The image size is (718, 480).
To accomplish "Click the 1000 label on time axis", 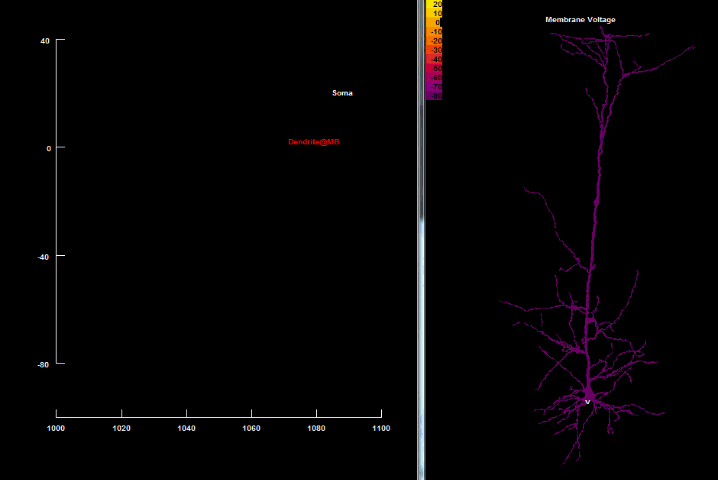I will (x=56, y=428).
